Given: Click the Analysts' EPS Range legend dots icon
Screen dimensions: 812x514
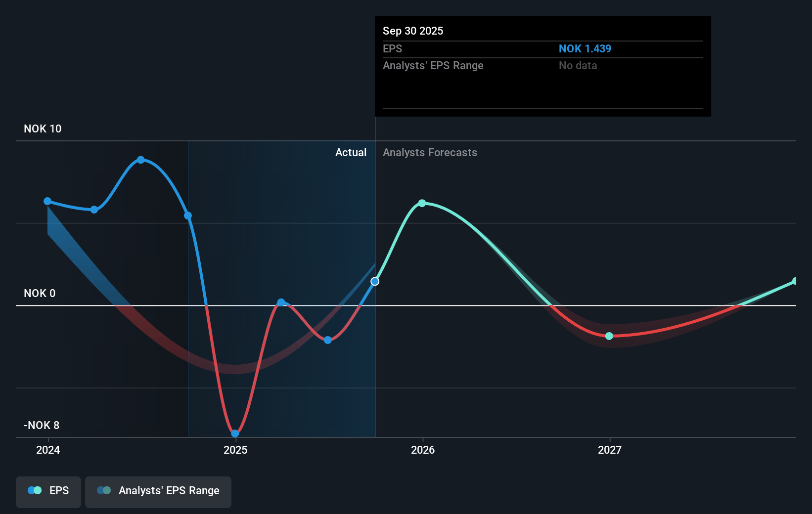Looking at the screenshot, I should [x=104, y=491].
